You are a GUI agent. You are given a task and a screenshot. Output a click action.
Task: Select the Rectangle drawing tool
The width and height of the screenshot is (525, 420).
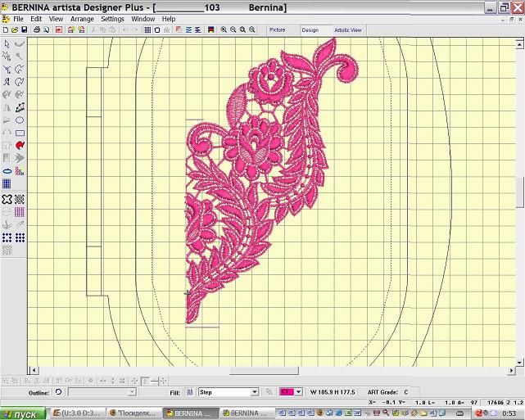pos(20,133)
